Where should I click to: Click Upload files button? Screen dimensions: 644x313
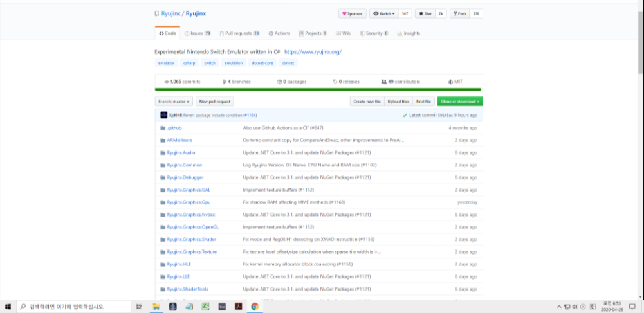click(x=398, y=102)
